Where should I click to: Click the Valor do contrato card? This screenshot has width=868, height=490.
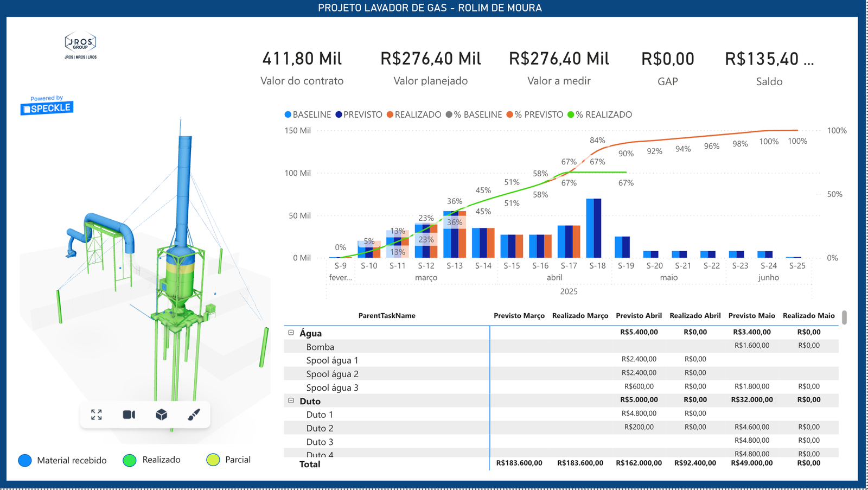tap(302, 68)
